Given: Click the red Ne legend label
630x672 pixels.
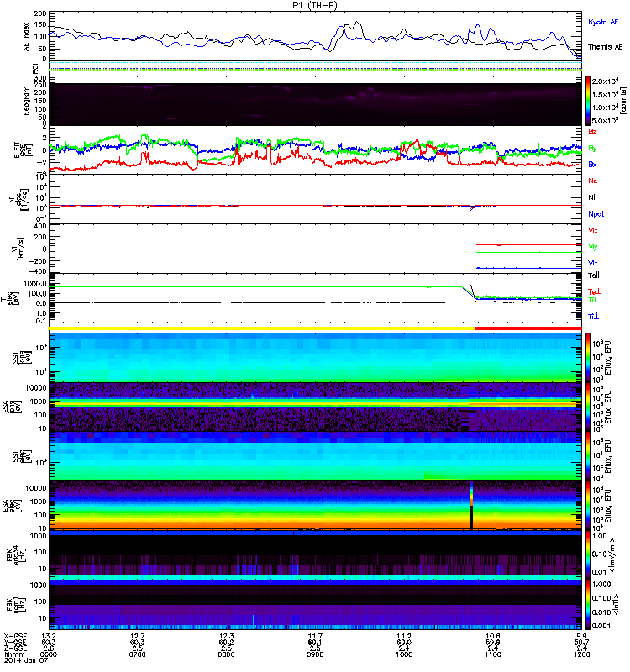Looking at the screenshot, I should pos(593,181).
